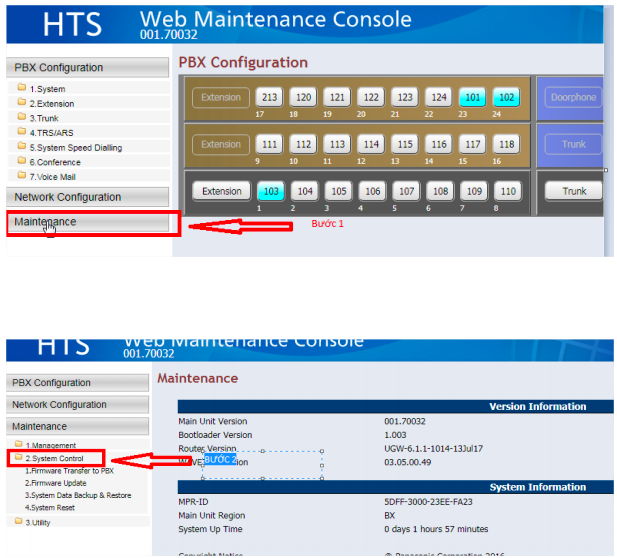Screen dimensions: 617x558
Task: Click extension 118 button
Action: click(x=506, y=144)
